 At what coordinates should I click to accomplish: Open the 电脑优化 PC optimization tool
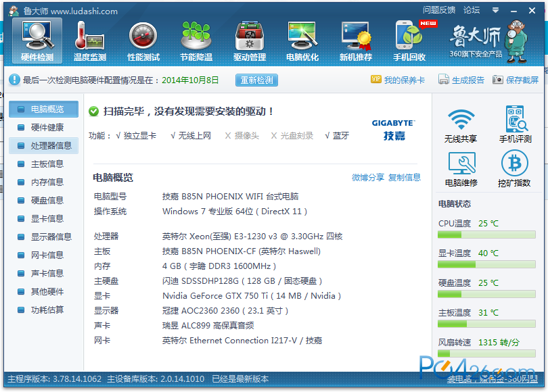(x=302, y=41)
